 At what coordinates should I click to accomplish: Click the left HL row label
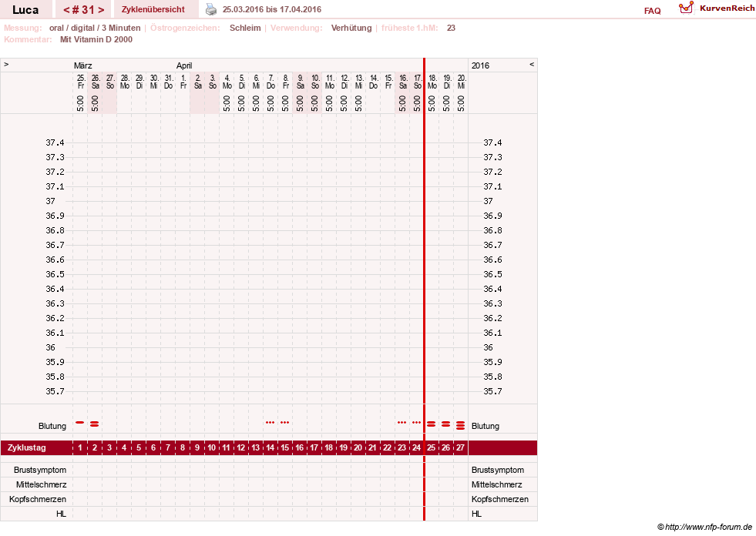(61, 514)
